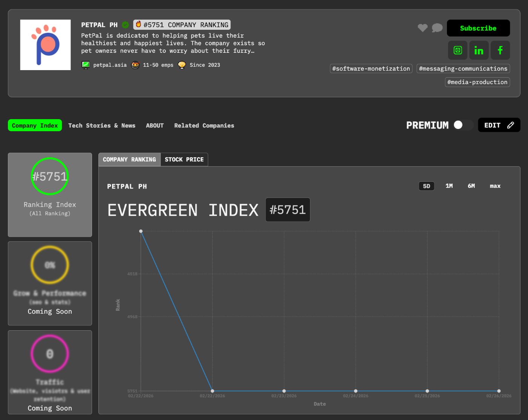This screenshot has height=420, width=528.
Task: Click the heart favorite icon
Action: pos(422,28)
